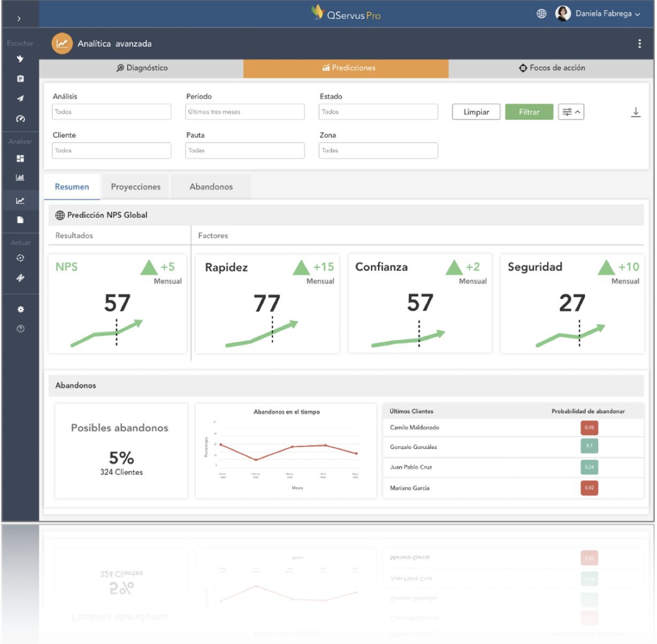Click the Filtrar button

(529, 112)
